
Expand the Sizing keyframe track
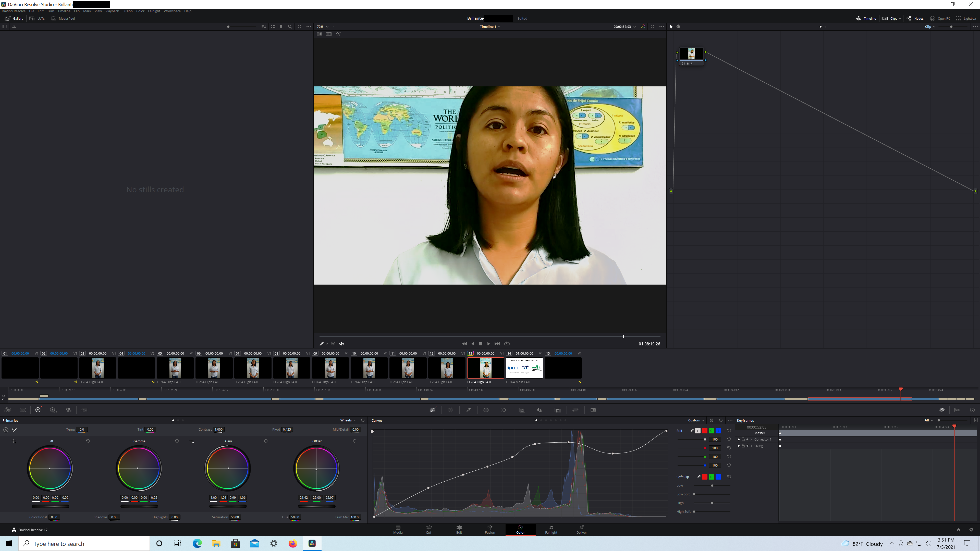tap(751, 446)
